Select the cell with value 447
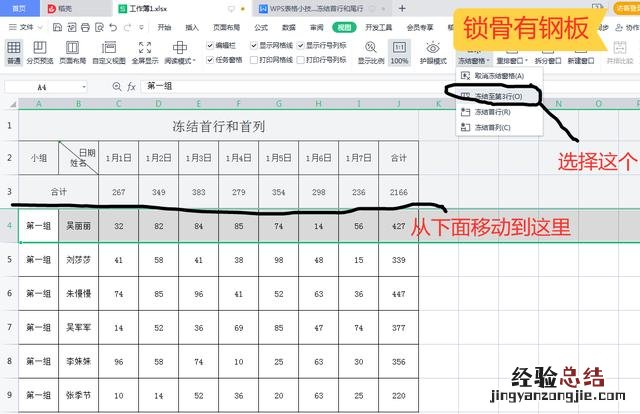 pos(399,294)
